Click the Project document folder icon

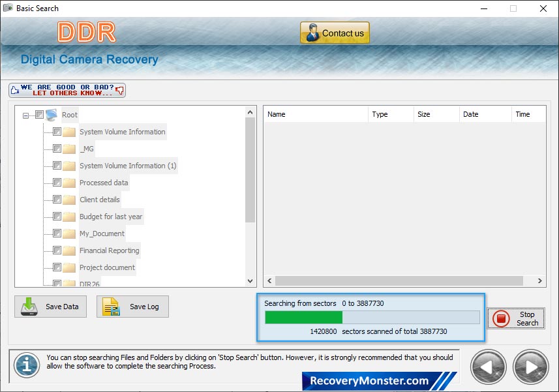point(69,267)
